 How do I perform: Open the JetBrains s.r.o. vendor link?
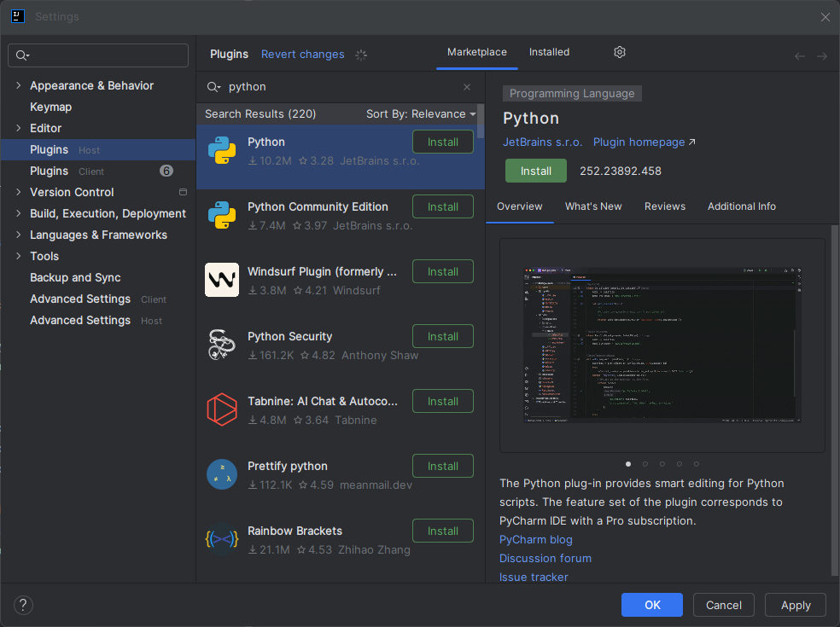[x=542, y=142]
